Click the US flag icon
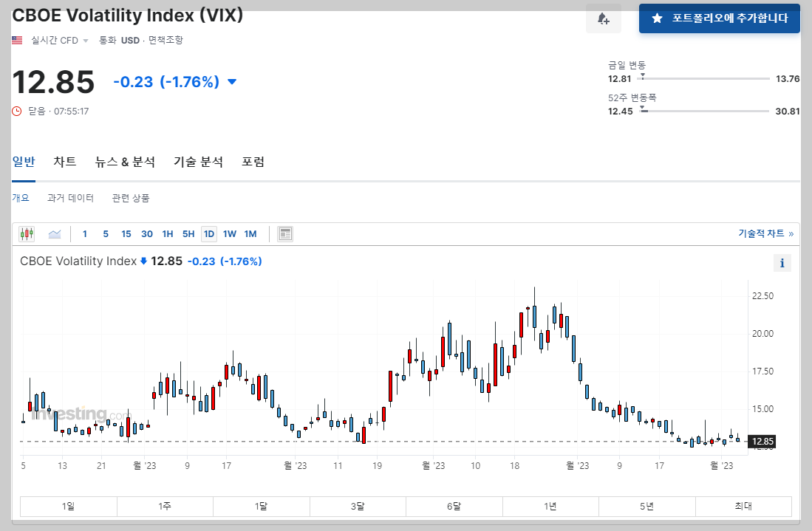 point(17,41)
